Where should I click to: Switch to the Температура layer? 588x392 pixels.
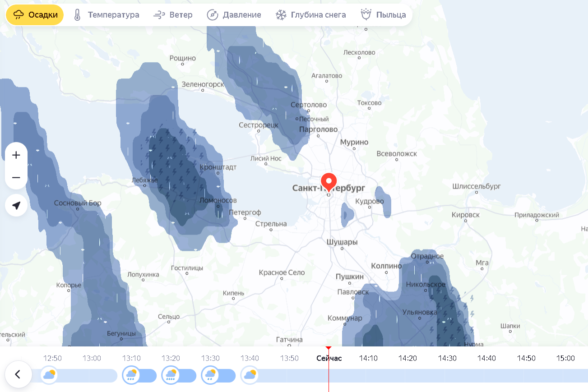coord(106,15)
